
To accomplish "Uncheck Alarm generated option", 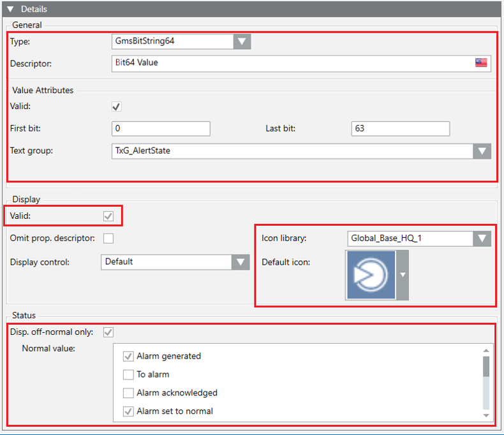I will point(128,357).
